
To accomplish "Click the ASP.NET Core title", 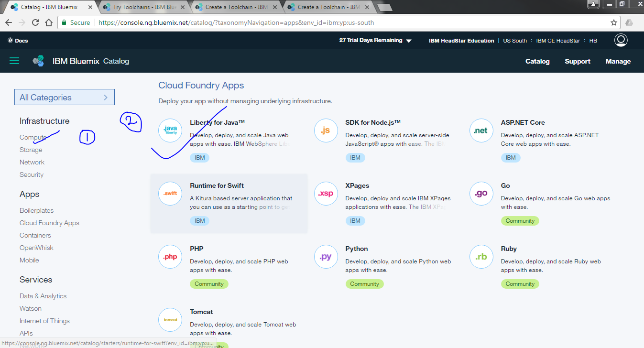I will (x=523, y=122).
